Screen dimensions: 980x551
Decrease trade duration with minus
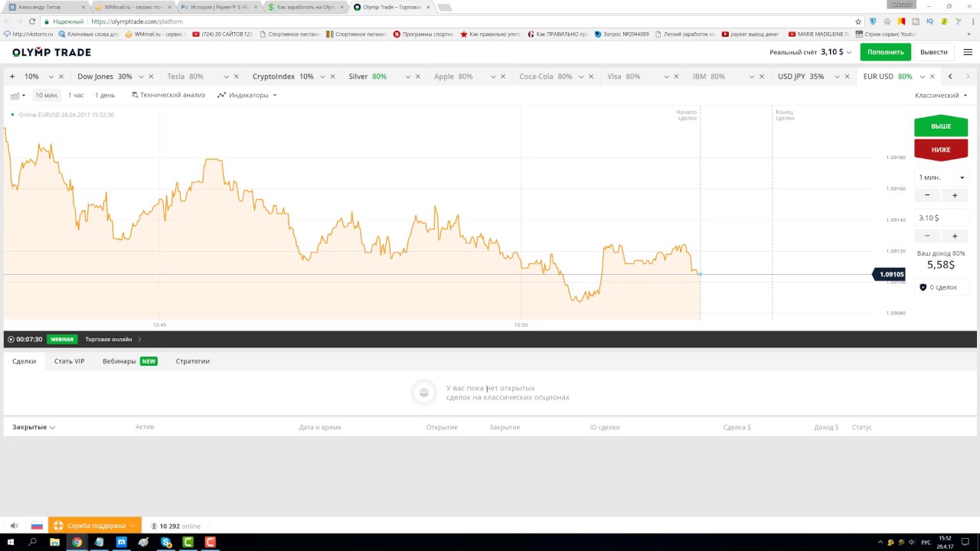(927, 196)
